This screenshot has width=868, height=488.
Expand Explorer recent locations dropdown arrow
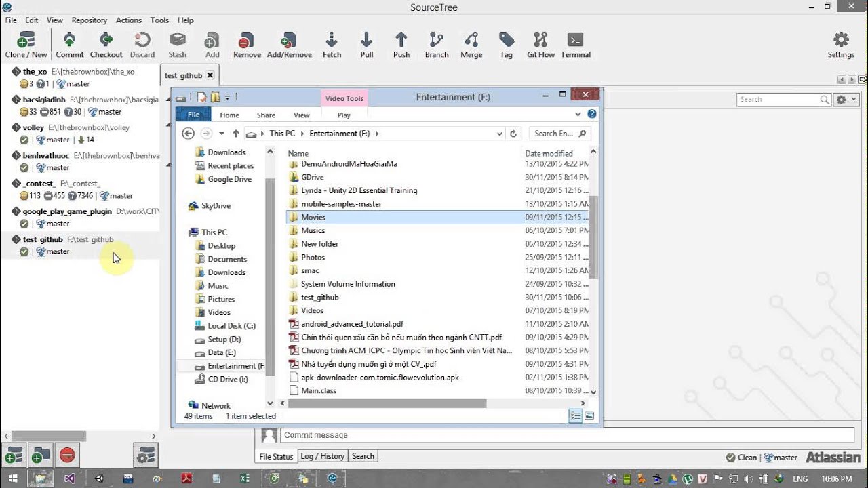221,134
